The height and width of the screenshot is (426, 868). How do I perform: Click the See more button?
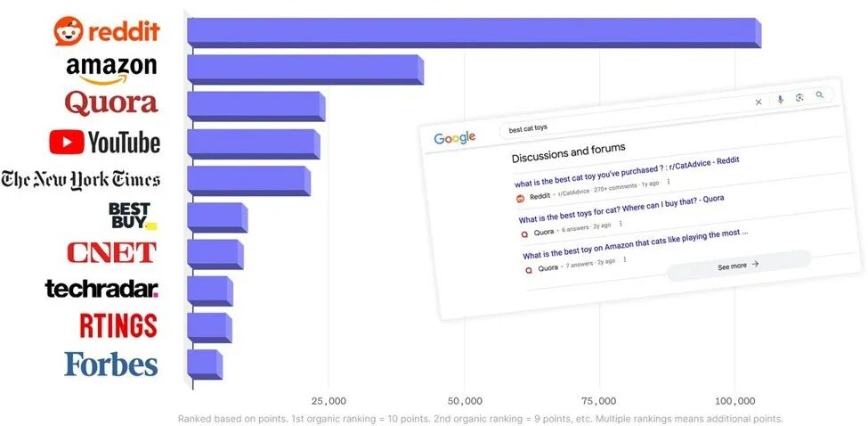[738, 265]
